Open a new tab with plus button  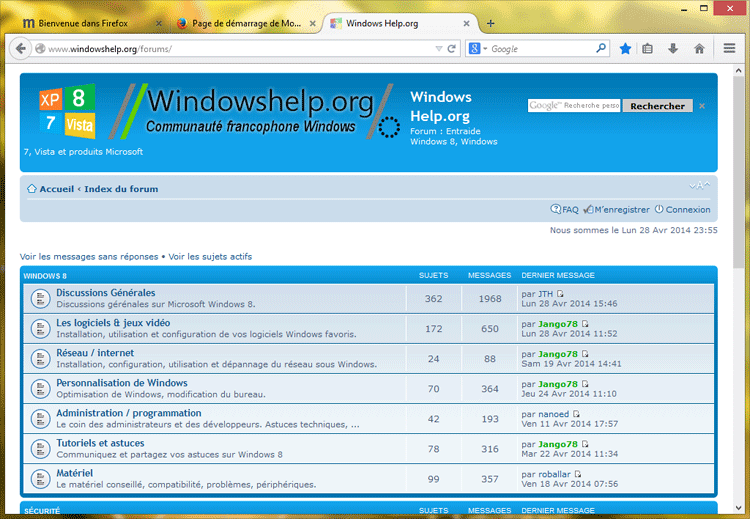(490, 23)
